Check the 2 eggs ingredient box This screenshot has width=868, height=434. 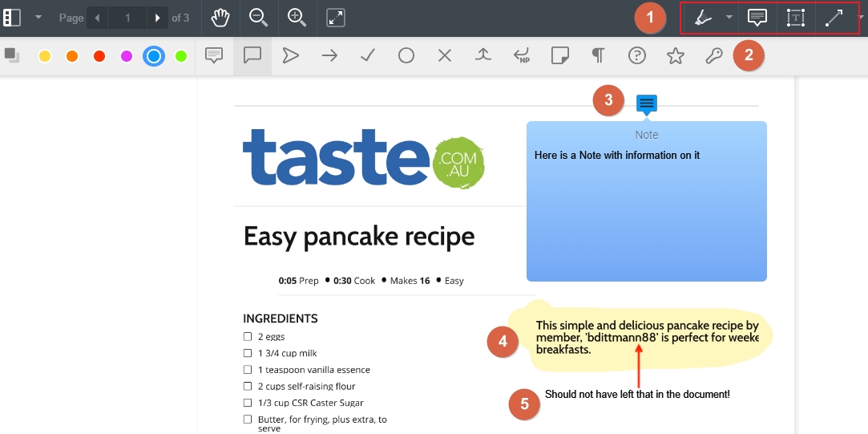click(x=248, y=336)
